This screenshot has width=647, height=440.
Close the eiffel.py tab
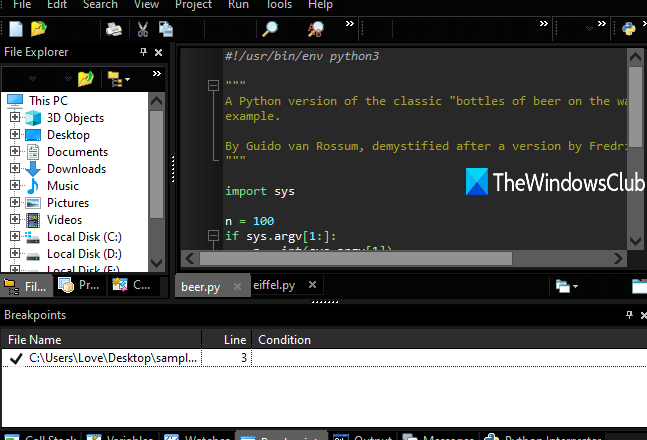[312, 284]
